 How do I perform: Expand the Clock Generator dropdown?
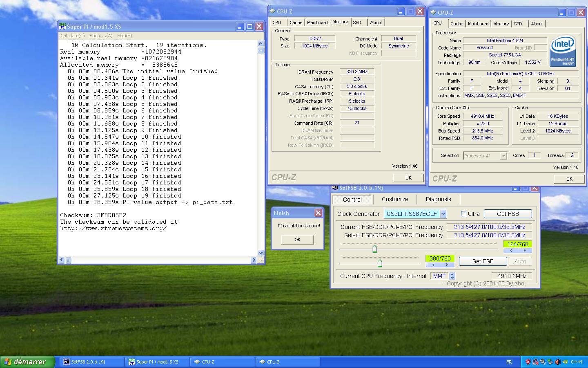[443, 214]
